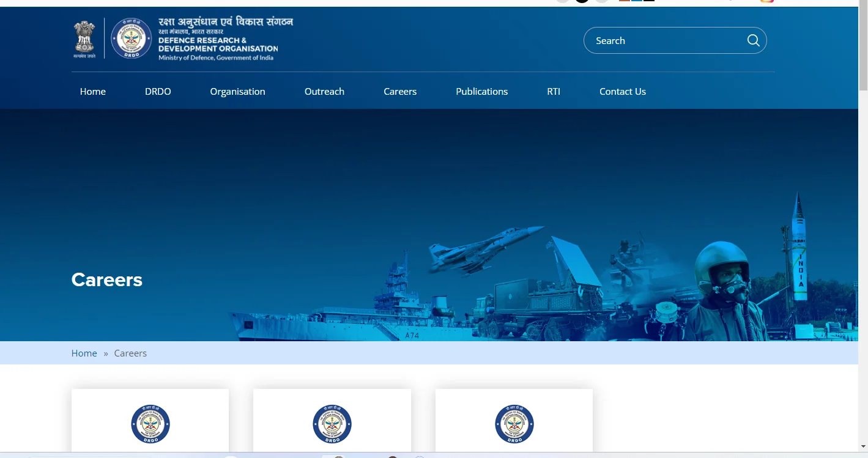The width and height of the screenshot is (868, 458).
Task: Open the Outreach menu
Action: pyautogui.click(x=324, y=91)
